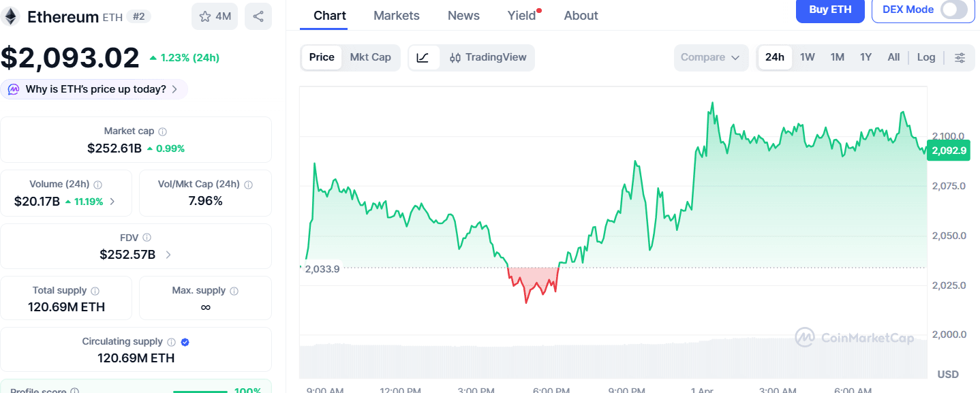Click the 2,092.9 price tag on axis

(x=948, y=150)
